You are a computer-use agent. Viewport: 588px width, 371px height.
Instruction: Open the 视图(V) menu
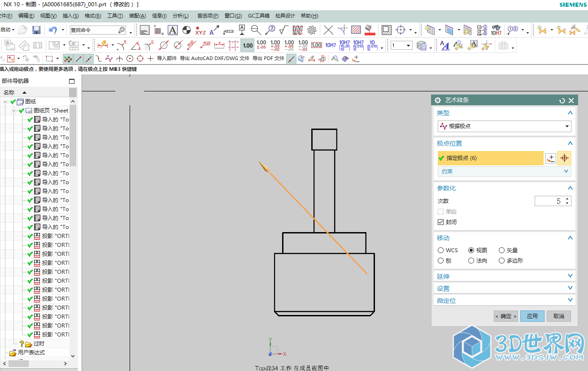(x=48, y=16)
